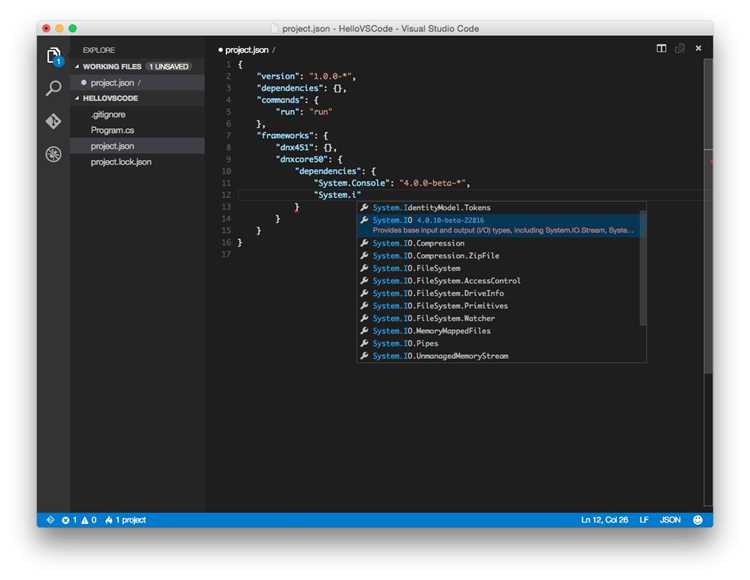The height and width of the screenshot is (580, 750).
Task: Select project.json in HELLOVSCODE folder
Action: pyautogui.click(x=137, y=146)
